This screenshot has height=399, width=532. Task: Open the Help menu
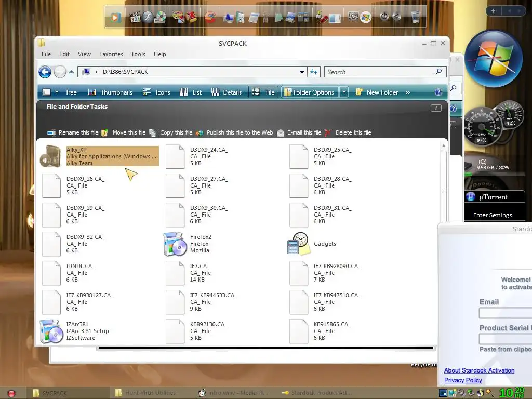point(160,54)
